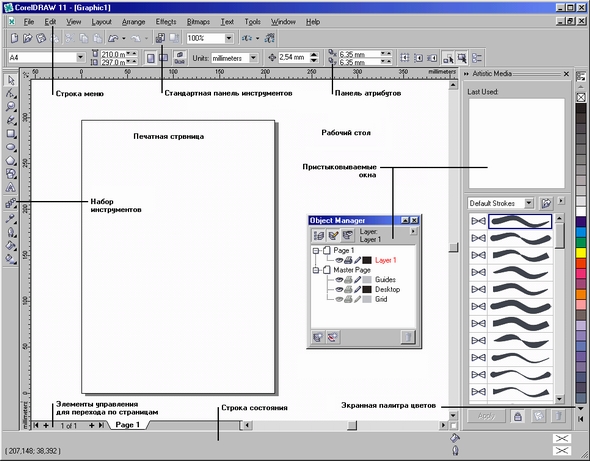Select the Shape tool in toolbox
This screenshot has width=590, height=461.
point(11,93)
